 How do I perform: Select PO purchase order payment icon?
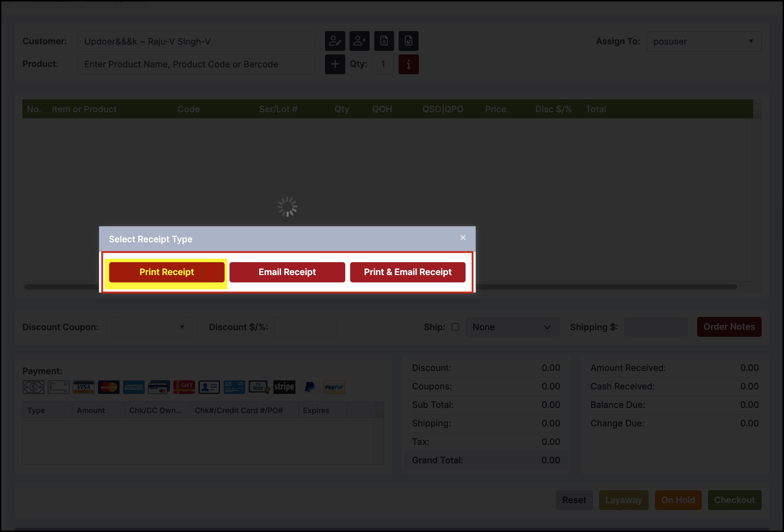point(259,387)
